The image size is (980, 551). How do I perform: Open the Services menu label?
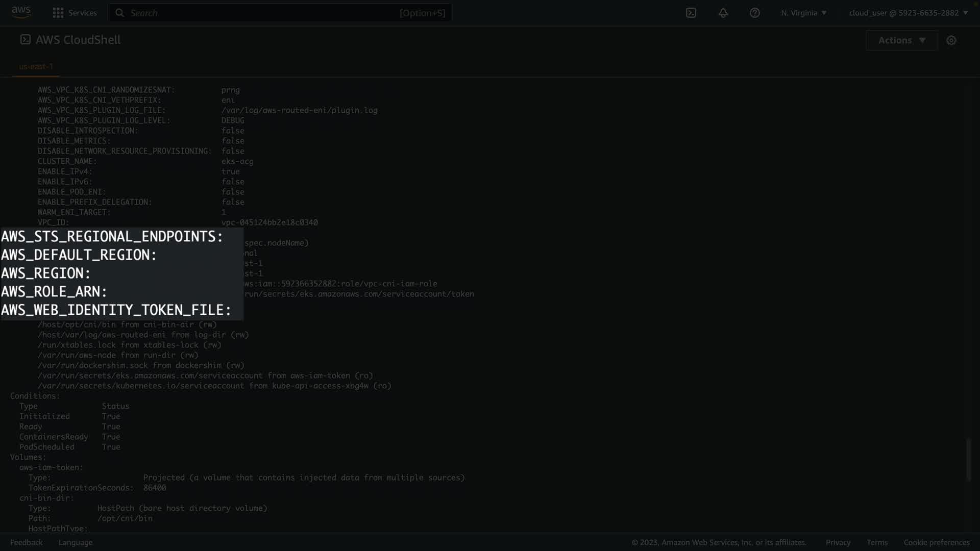pyautogui.click(x=82, y=13)
